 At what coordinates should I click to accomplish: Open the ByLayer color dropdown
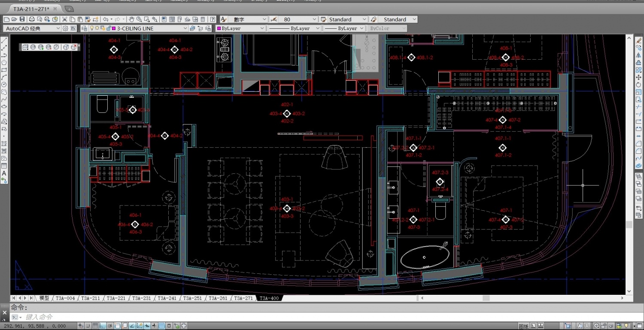click(241, 28)
